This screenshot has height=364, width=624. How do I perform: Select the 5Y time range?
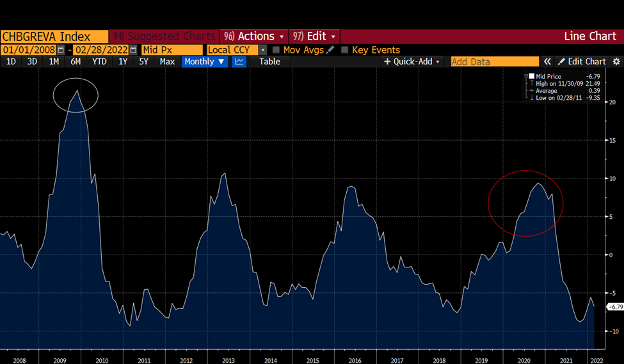tap(143, 61)
